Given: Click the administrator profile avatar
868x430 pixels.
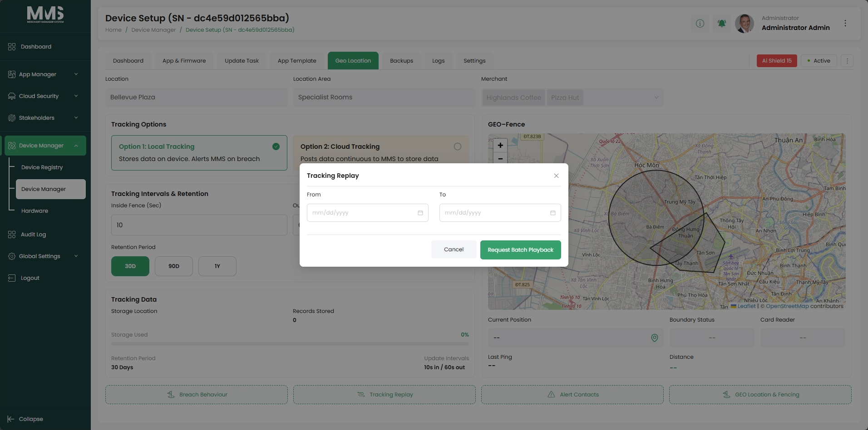Looking at the screenshot, I should 745,23.
